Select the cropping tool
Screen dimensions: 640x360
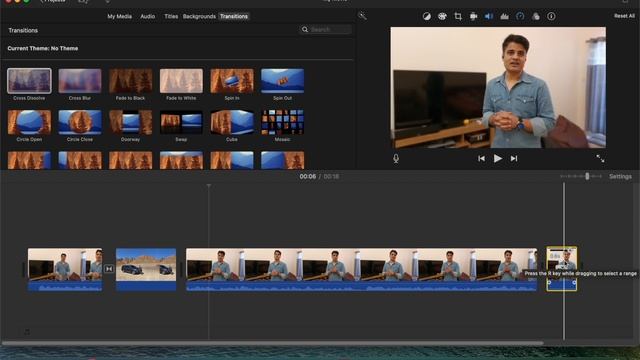[458, 16]
